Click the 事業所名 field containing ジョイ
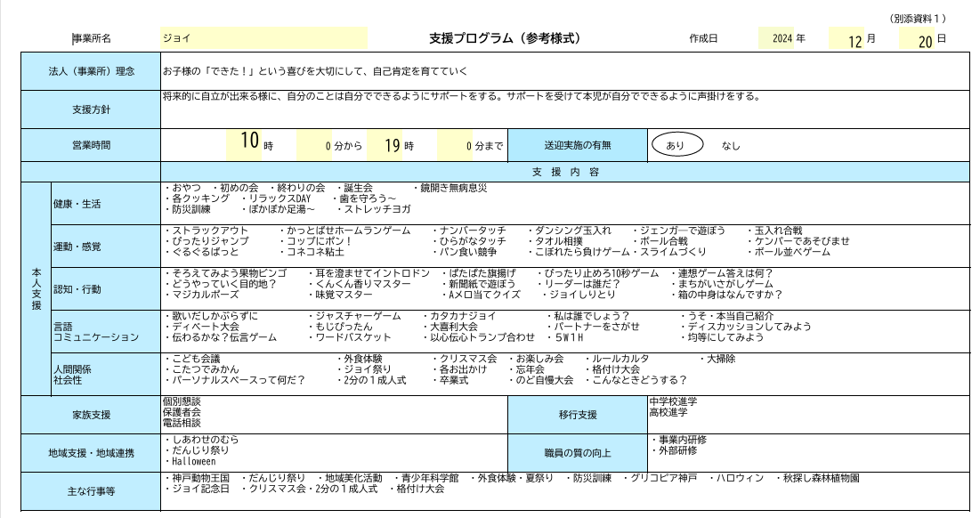The width and height of the screenshot is (980, 518). click(263, 38)
